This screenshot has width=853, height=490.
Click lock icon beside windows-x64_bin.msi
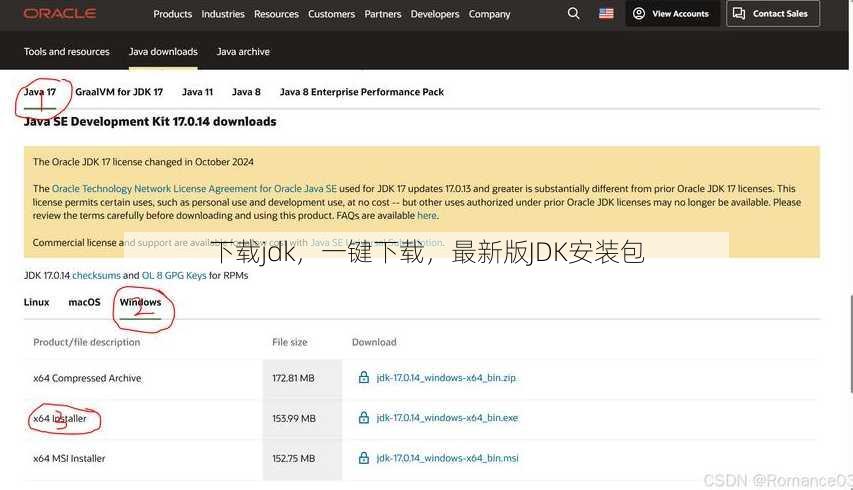click(x=364, y=457)
